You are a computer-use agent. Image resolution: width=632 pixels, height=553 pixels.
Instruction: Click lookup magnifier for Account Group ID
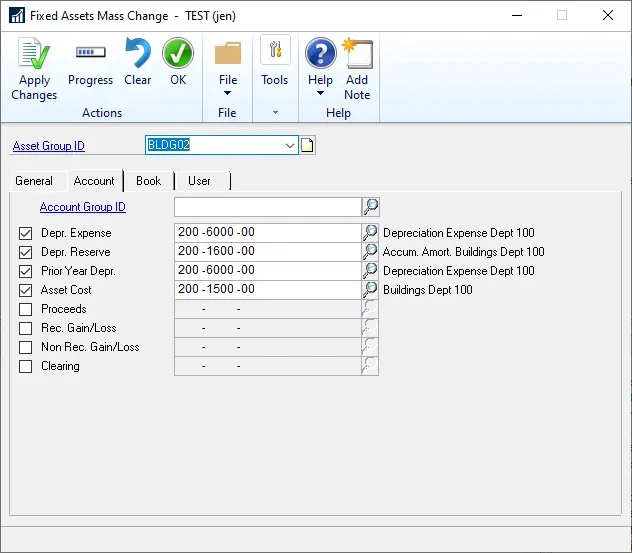pos(370,207)
